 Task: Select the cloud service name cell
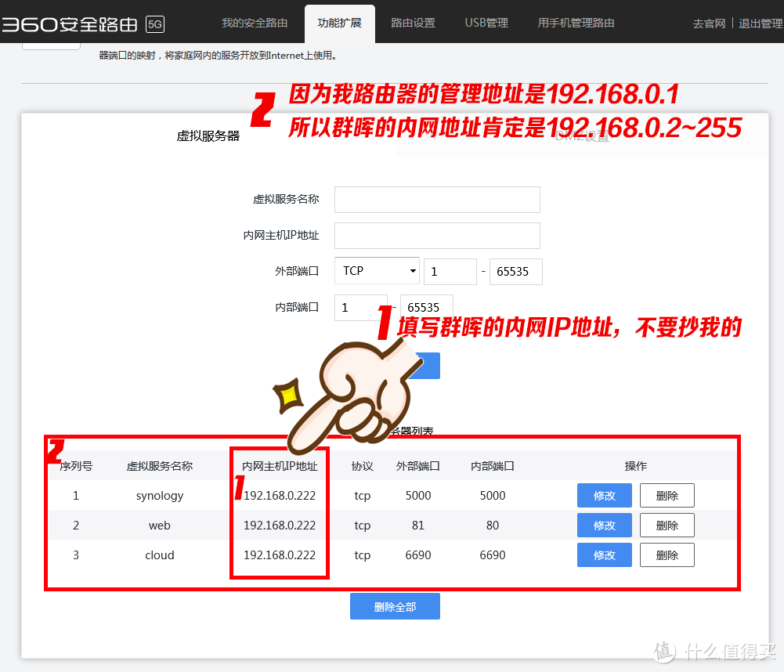(160, 555)
